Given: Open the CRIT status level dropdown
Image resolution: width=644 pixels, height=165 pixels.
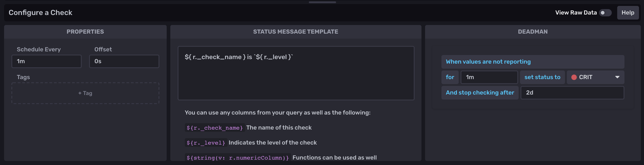Looking at the screenshot, I should coord(595,77).
